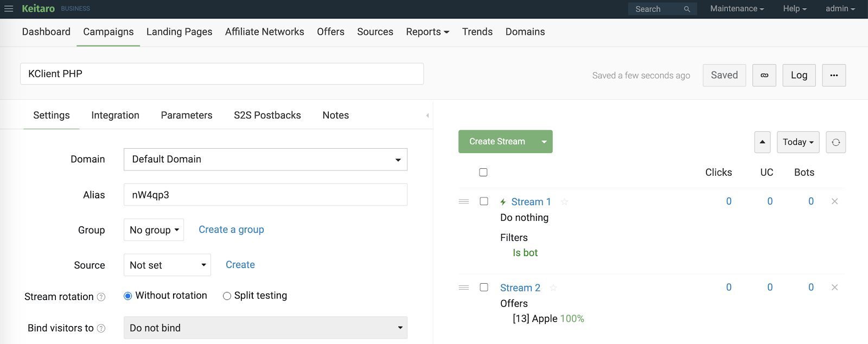The image size is (868, 344).
Task: Click the collapse-up arrow button
Action: (x=762, y=142)
